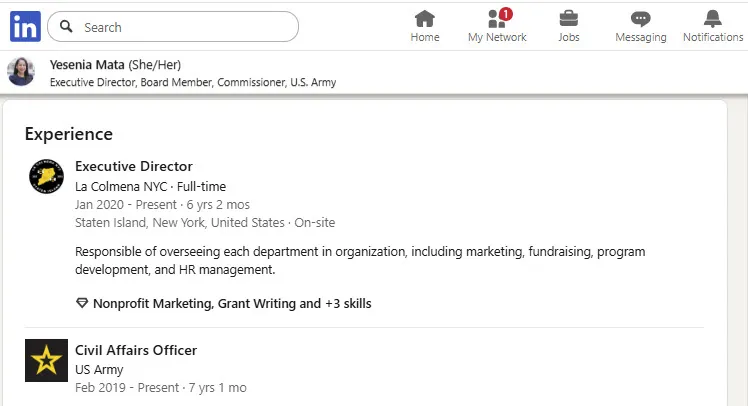Open the LinkedIn logo home icon
748x406 pixels.
(x=25, y=27)
